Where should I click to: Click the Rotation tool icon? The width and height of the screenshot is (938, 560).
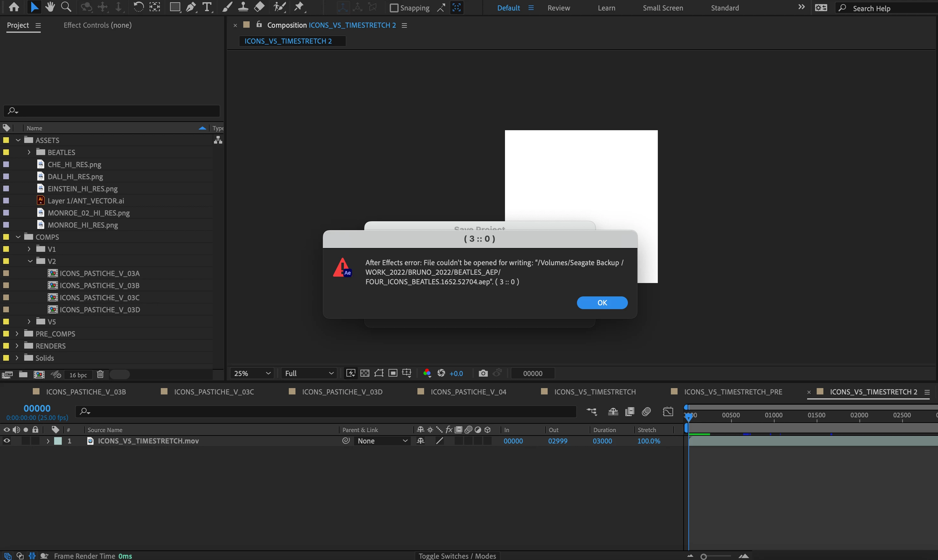click(139, 7)
